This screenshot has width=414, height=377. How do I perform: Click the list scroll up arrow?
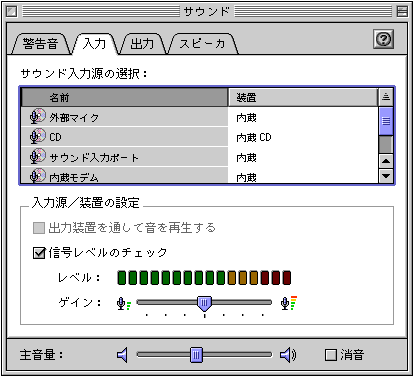pos(386,161)
